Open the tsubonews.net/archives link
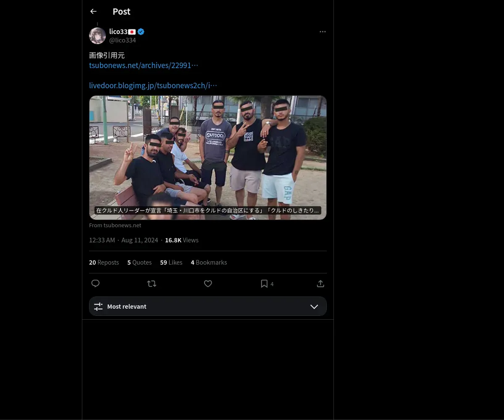This screenshot has height=420, width=504. (143, 65)
